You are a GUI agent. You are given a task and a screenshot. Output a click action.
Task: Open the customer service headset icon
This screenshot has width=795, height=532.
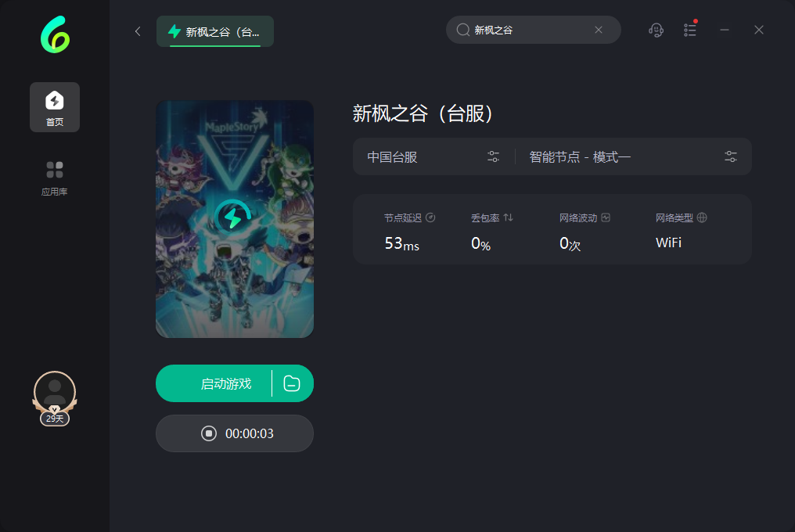(x=656, y=31)
